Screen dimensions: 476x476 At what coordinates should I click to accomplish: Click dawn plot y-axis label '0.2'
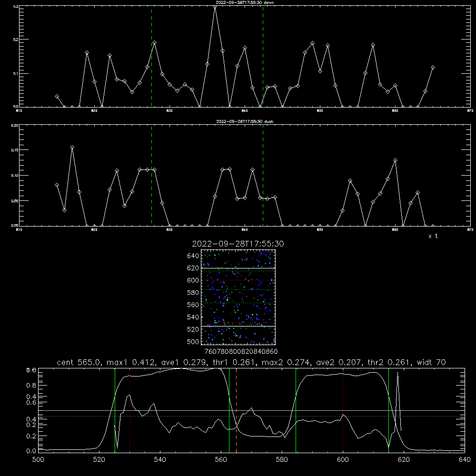click(x=16, y=40)
